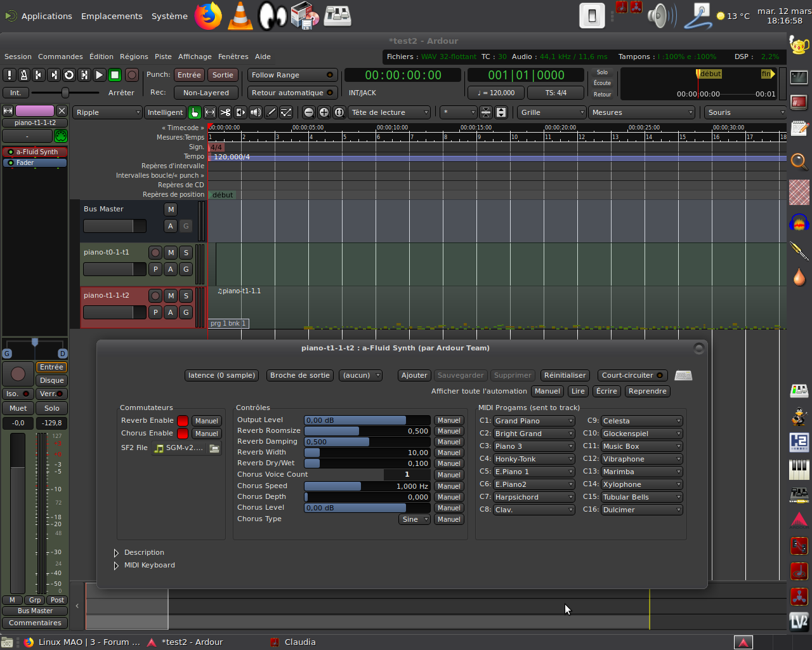Expand the MIDI Keyboard section
This screenshot has width=812, height=650.
click(116, 566)
